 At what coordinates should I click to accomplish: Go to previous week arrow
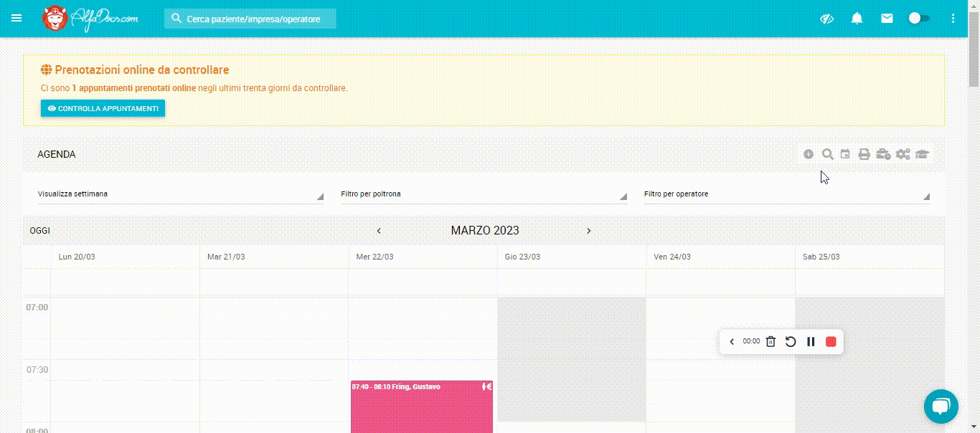click(x=380, y=231)
